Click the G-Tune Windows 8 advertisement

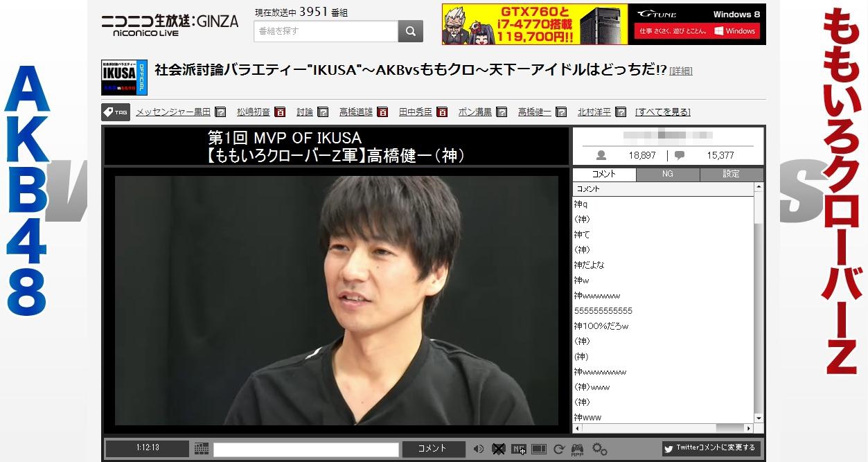click(x=697, y=24)
